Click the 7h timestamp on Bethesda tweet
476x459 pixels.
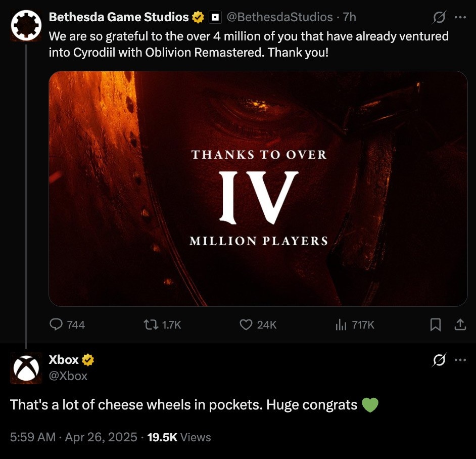(x=349, y=17)
